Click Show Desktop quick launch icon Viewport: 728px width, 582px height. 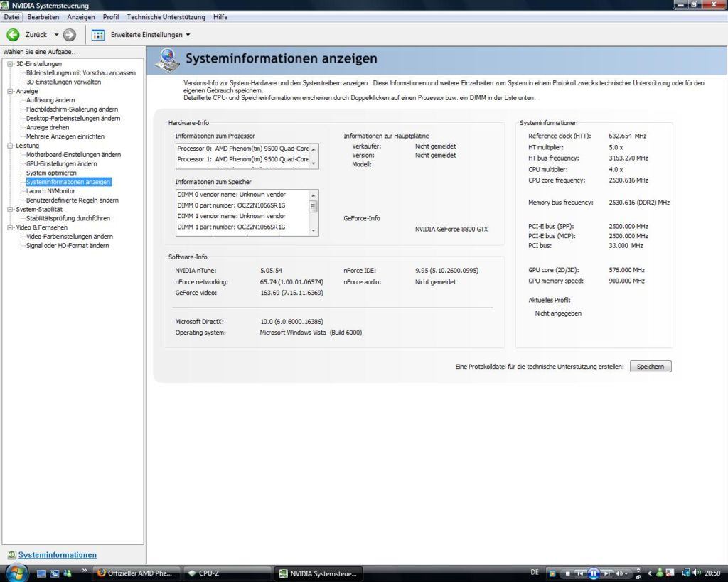[41, 573]
